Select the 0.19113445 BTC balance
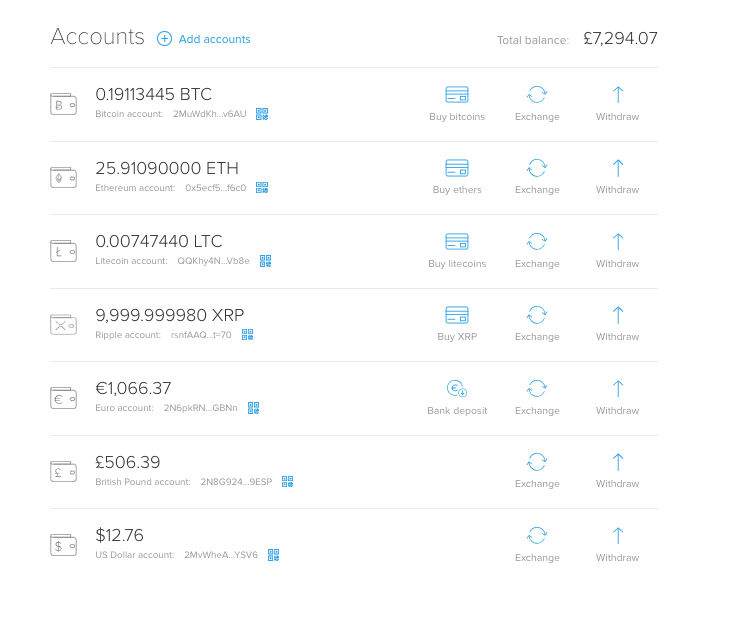Image resolution: width=733 pixels, height=626 pixels. click(x=153, y=94)
